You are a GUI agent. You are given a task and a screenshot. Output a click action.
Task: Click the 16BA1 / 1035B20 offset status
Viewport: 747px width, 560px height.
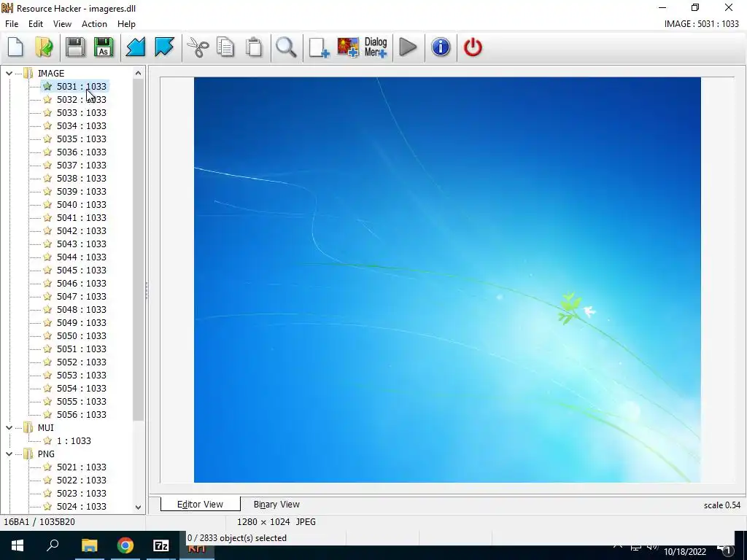[39, 522]
